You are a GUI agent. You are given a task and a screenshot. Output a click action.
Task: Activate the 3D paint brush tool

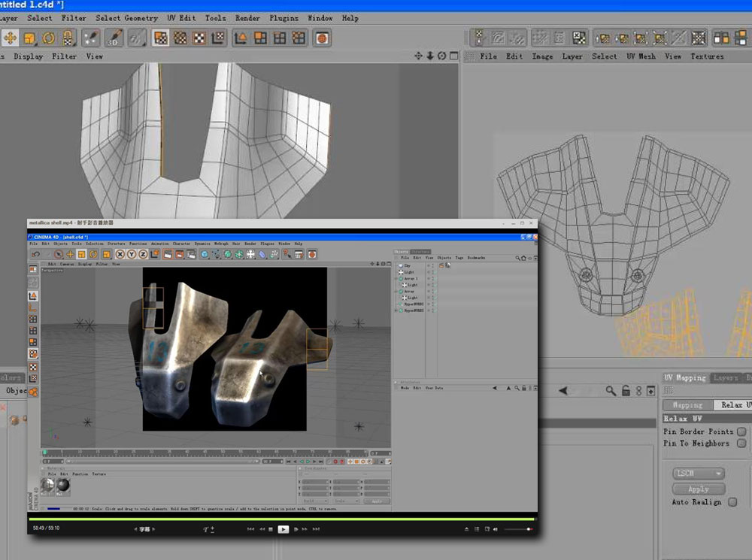coord(115,38)
